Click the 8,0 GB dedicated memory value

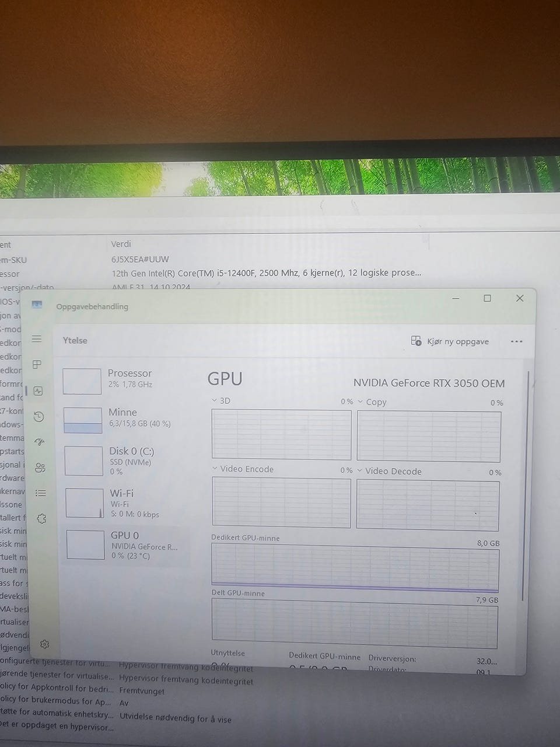(x=488, y=543)
